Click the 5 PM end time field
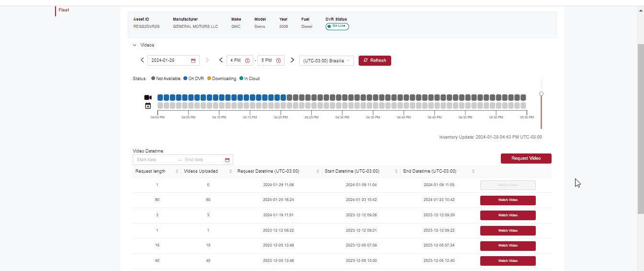 [x=271, y=60]
